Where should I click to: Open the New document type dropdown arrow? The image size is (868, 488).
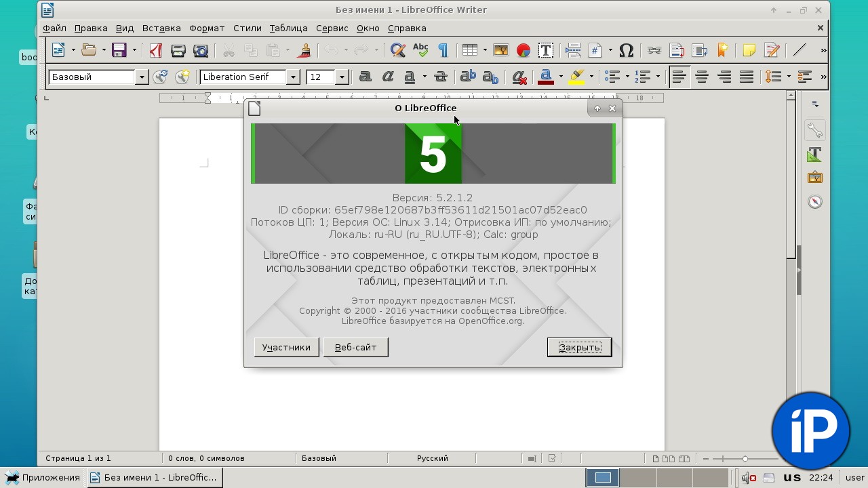pos(73,50)
